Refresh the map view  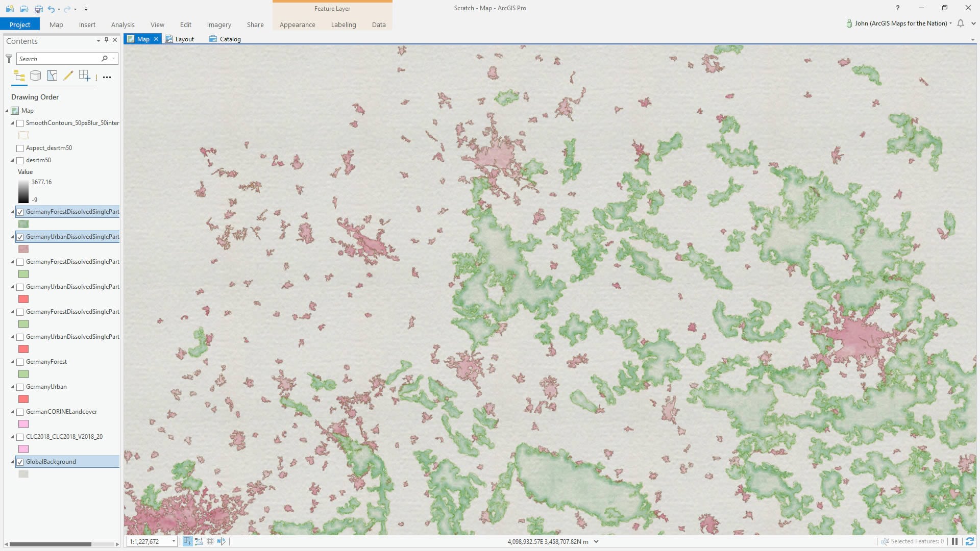[969, 541]
